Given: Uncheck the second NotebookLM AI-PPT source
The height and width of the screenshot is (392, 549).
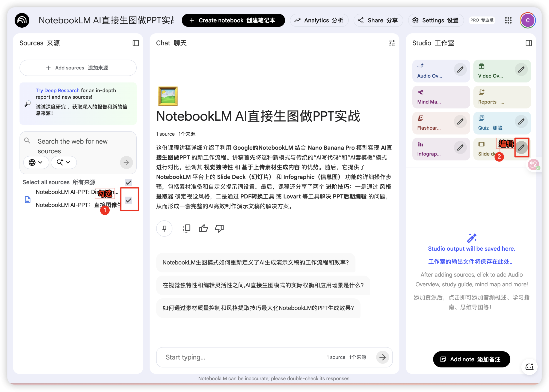Looking at the screenshot, I should point(128,200).
